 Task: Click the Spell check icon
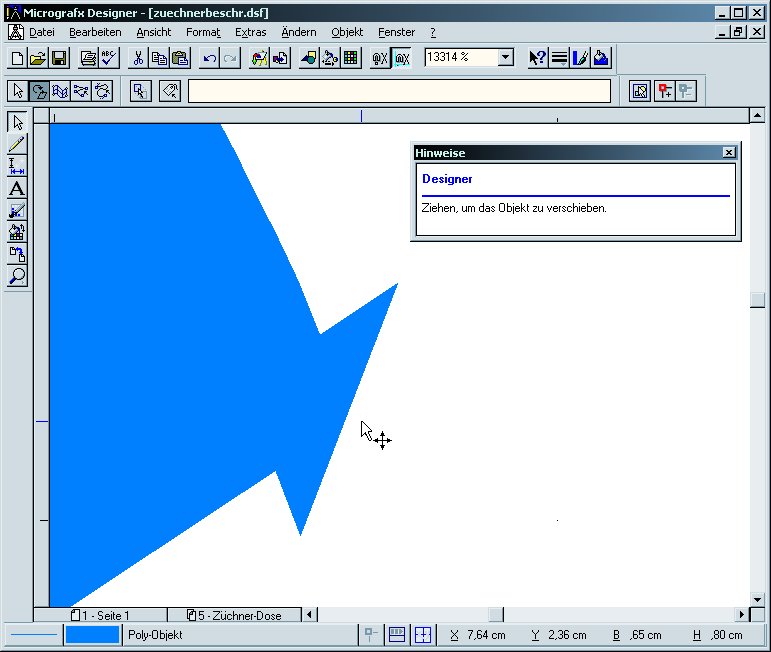coord(110,58)
